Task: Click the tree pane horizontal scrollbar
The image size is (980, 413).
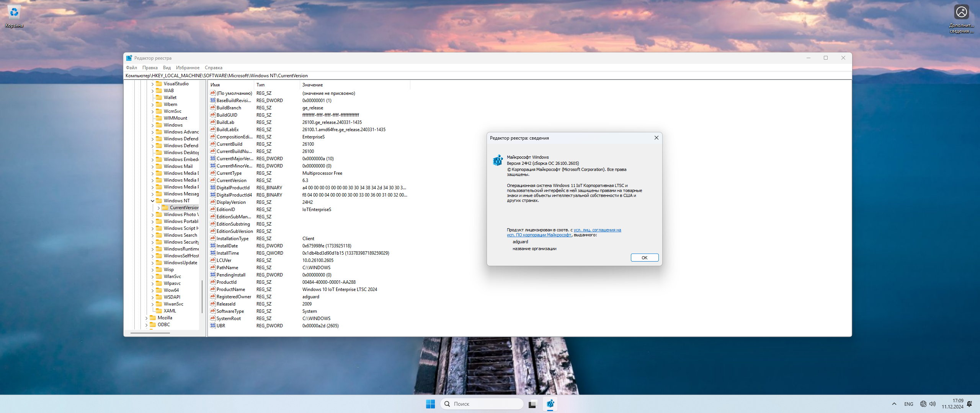Action: (x=150, y=333)
